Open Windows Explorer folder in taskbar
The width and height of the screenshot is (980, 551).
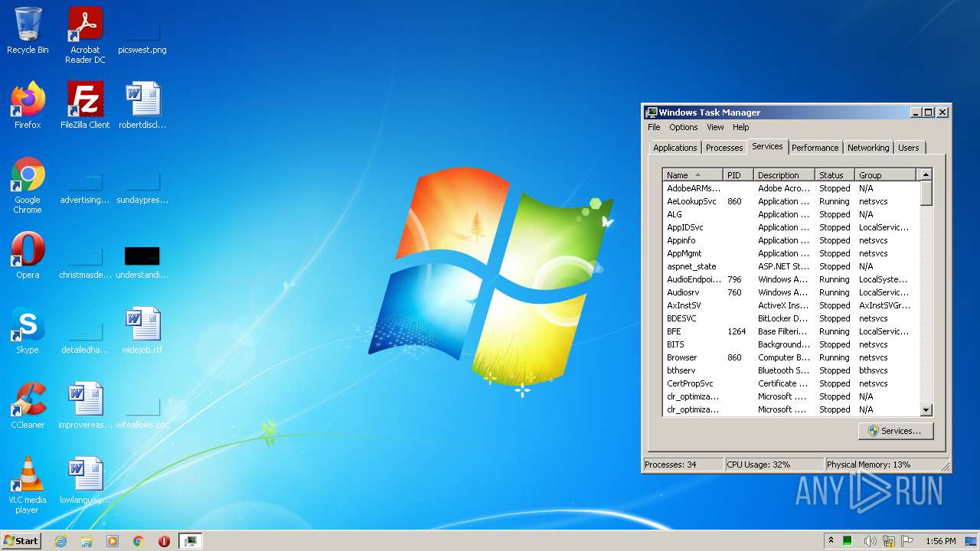pyautogui.click(x=87, y=541)
